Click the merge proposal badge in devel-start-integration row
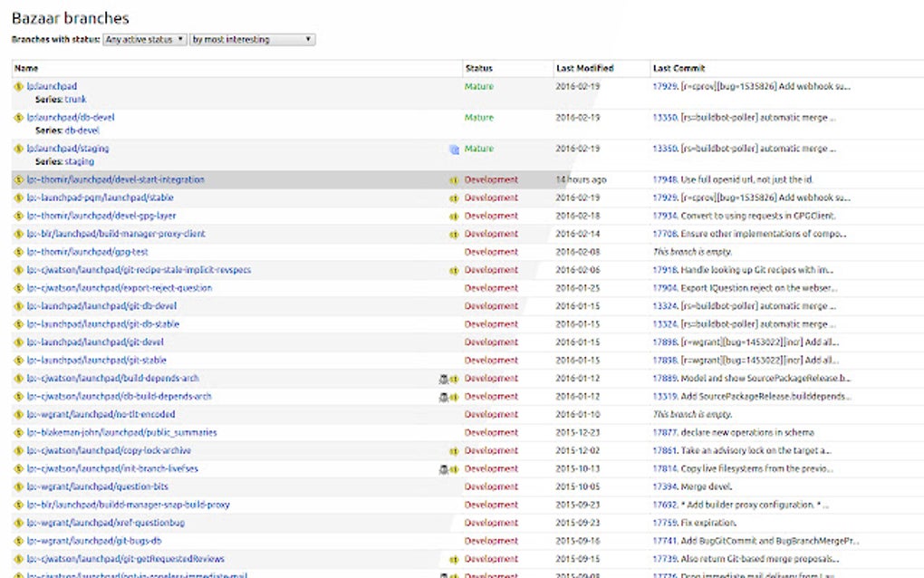This screenshot has width=924, height=578. (454, 180)
